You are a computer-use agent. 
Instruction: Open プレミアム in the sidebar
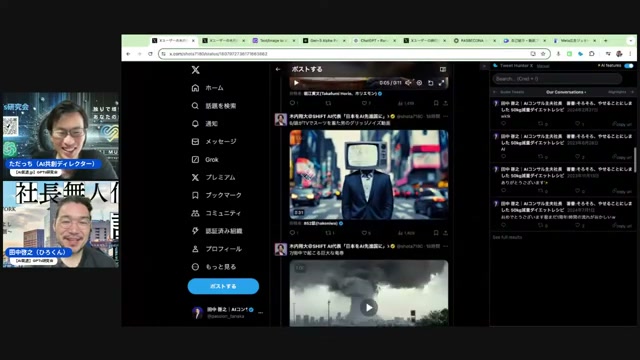[213, 178]
